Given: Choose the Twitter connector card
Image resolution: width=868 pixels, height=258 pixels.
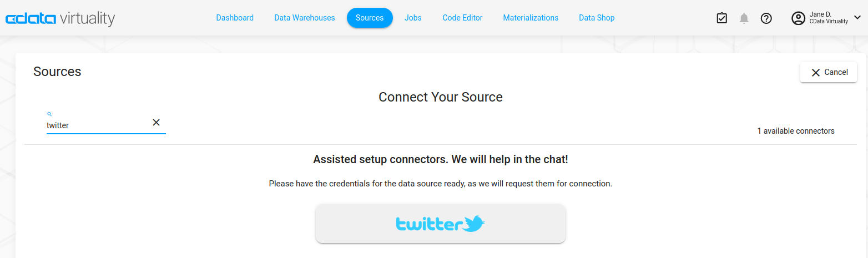Looking at the screenshot, I should point(440,224).
